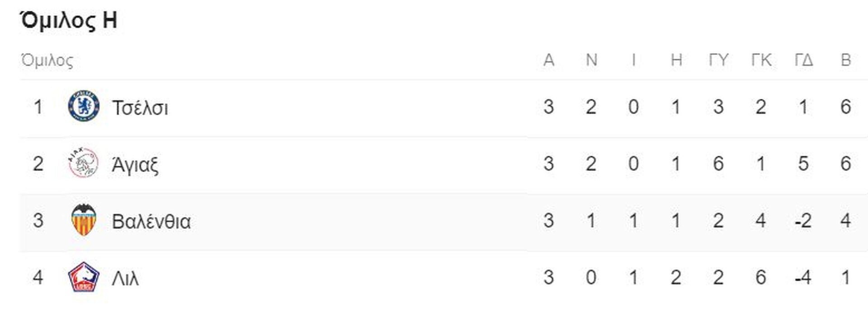Click the Β points column header

846,60
